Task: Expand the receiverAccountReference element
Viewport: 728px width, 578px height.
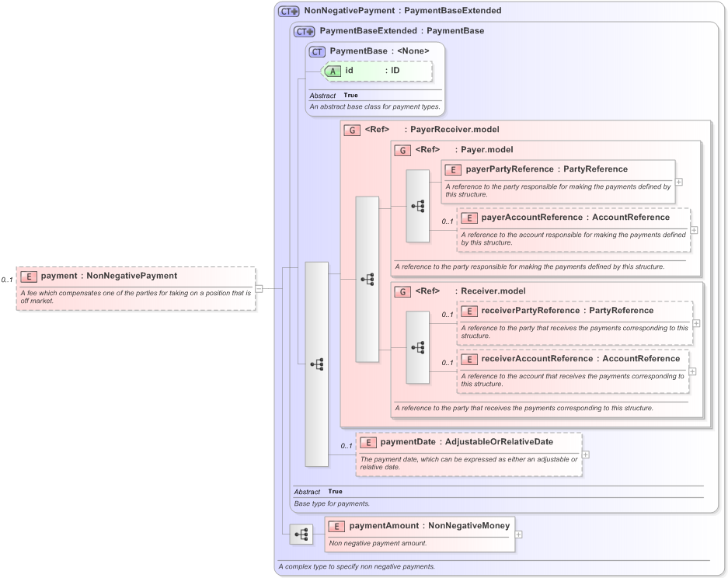Action: click(692, 371)
